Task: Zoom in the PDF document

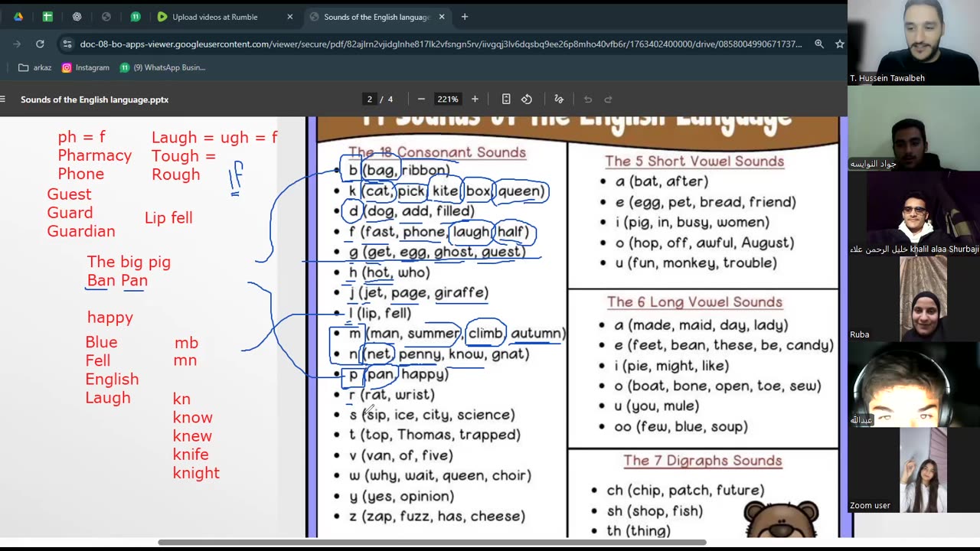Action: pos(475,99)
